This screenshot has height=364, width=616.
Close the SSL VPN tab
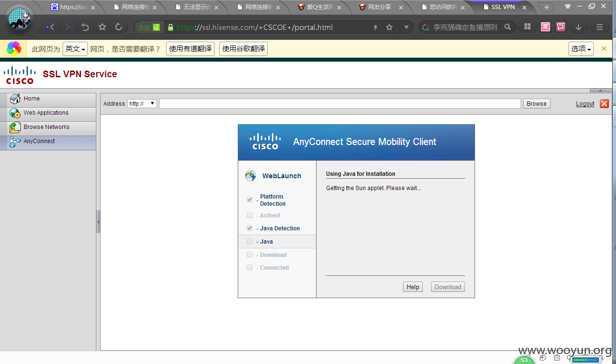(524, 7)
